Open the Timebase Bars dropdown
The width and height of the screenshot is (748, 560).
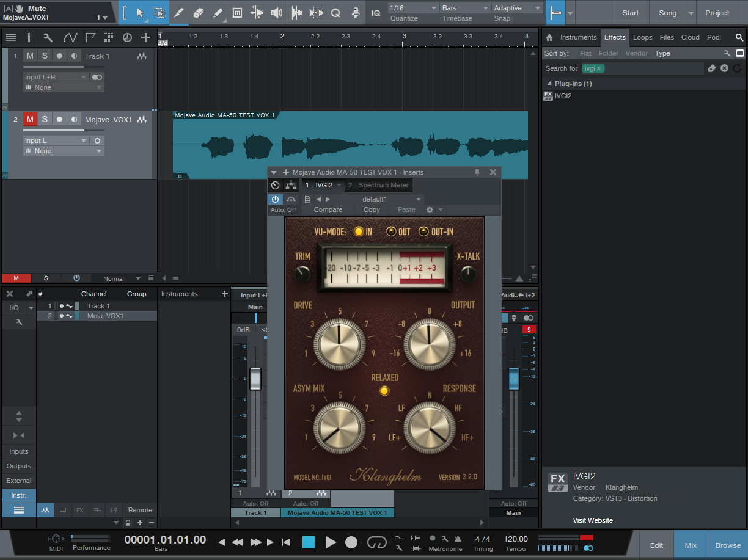tap(466, 8)
